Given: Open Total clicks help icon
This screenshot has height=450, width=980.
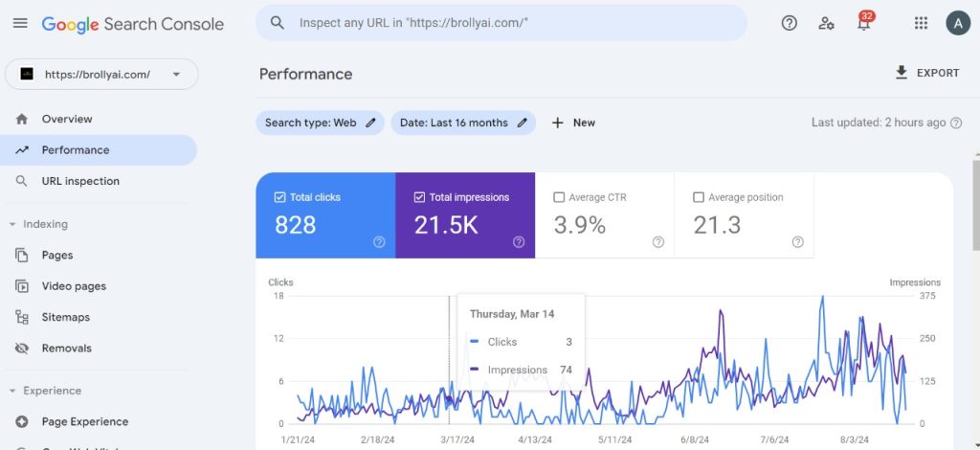Looking at the screenshot, I should tap(379, 242).
